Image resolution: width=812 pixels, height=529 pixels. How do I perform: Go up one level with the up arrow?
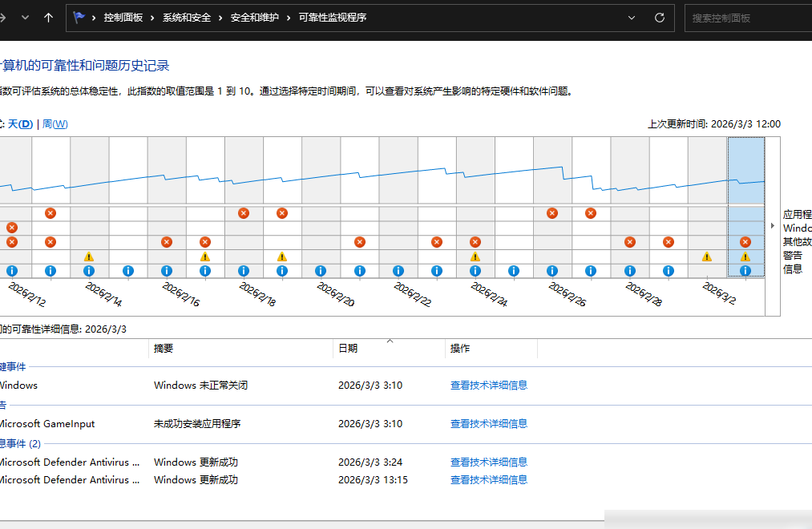tap(48, 18)
